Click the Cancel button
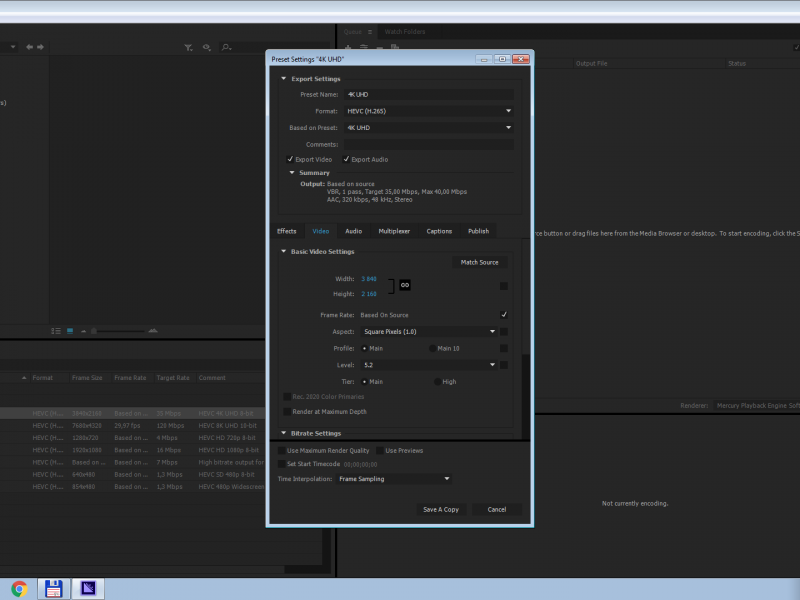Screen dimensions: 800x600 (497, 510)
